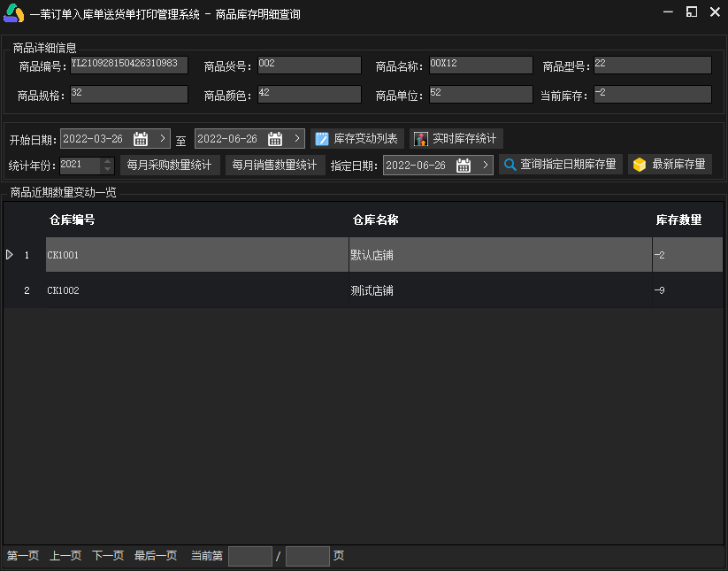Screen dimensions: 728x571
Task: Open 库存变动列表 button
Action: [357, 138]
